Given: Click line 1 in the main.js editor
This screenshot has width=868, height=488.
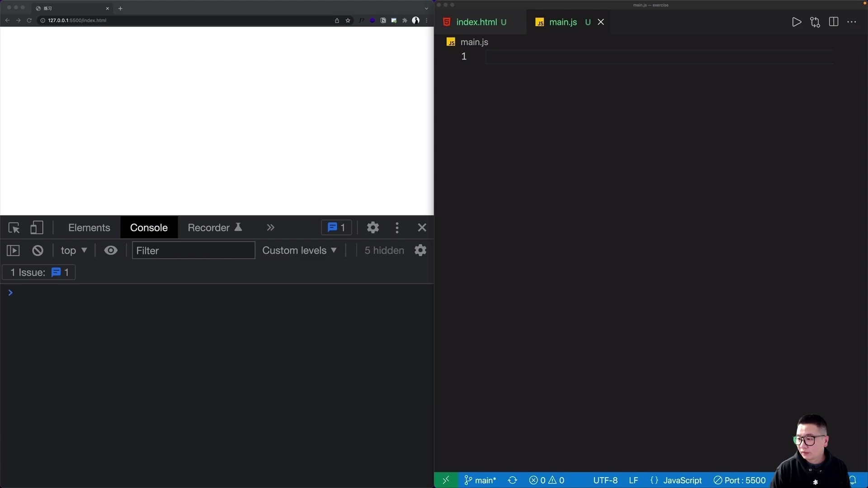Looking at the screenshot, I should tap(659, 56).
